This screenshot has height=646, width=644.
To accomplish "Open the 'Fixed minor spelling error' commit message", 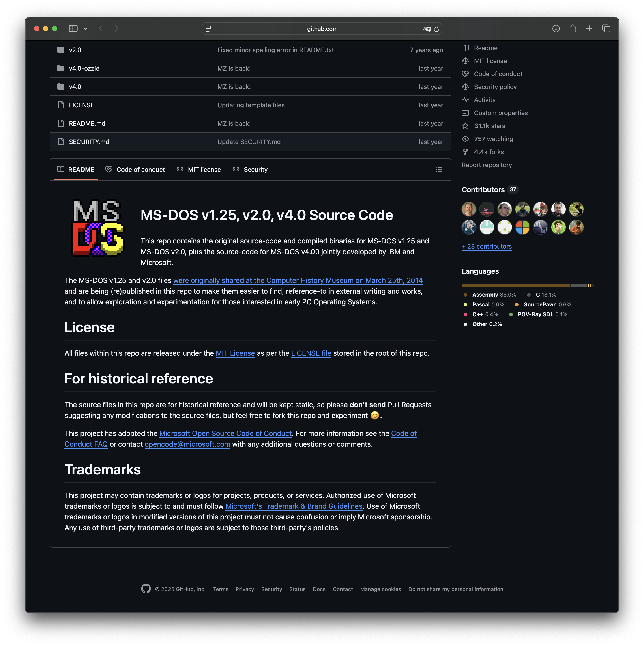I will pyautogui.click(x=275, y=50).
